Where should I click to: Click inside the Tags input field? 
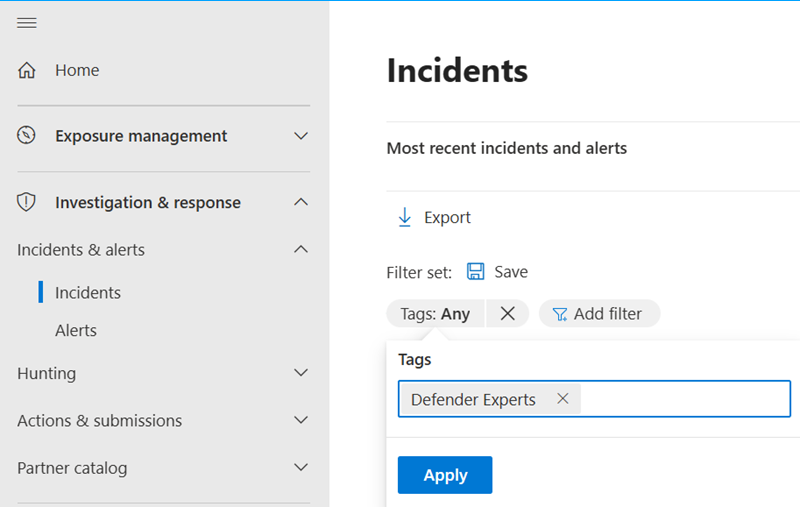684,399
